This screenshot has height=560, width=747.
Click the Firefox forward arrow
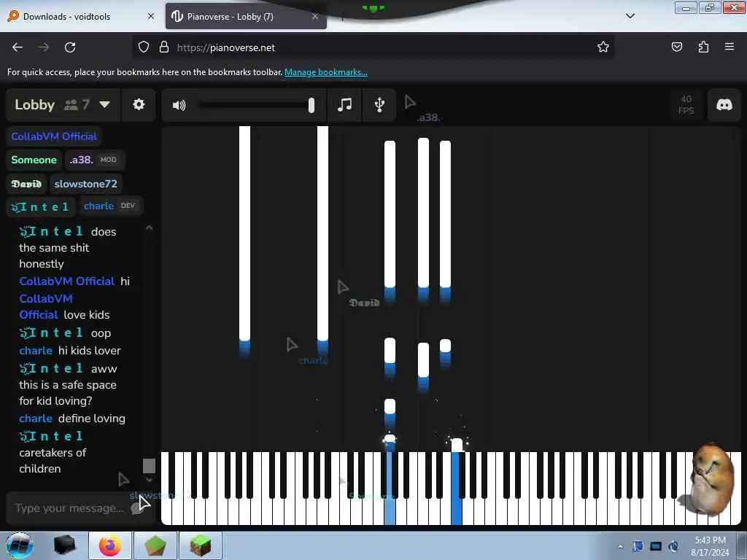click(x=44, y=47)
